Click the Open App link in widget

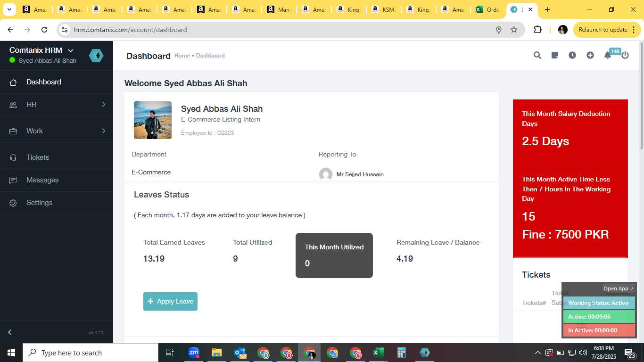[x=619, y=288]
